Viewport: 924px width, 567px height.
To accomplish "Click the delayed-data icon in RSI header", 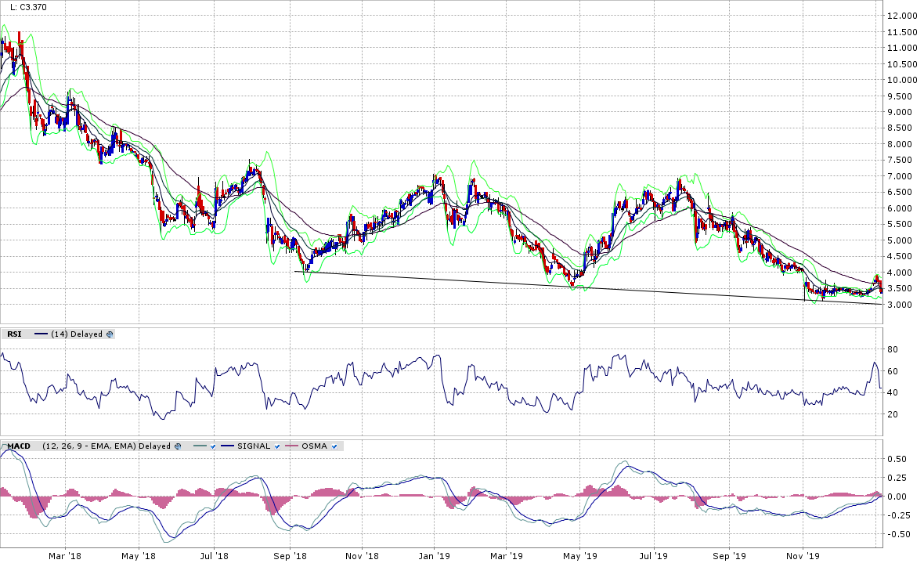I will [110, 334].
